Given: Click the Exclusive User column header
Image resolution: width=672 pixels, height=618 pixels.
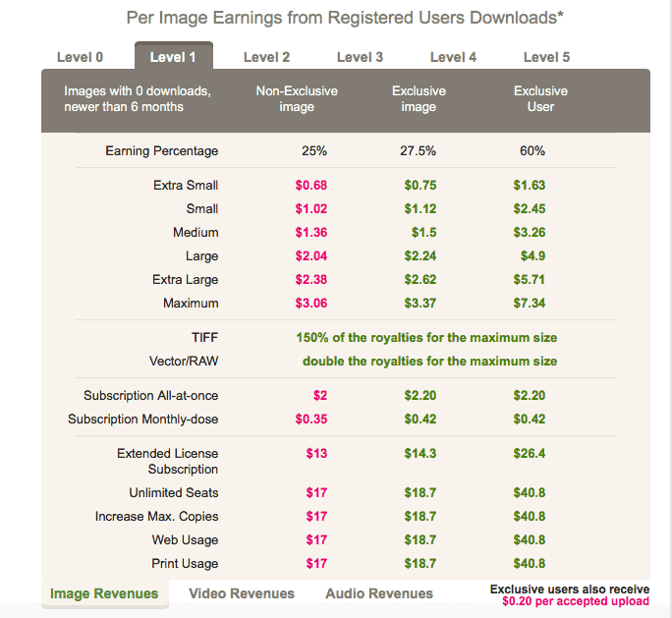Looking at the screenshot, I should [540, 98].
